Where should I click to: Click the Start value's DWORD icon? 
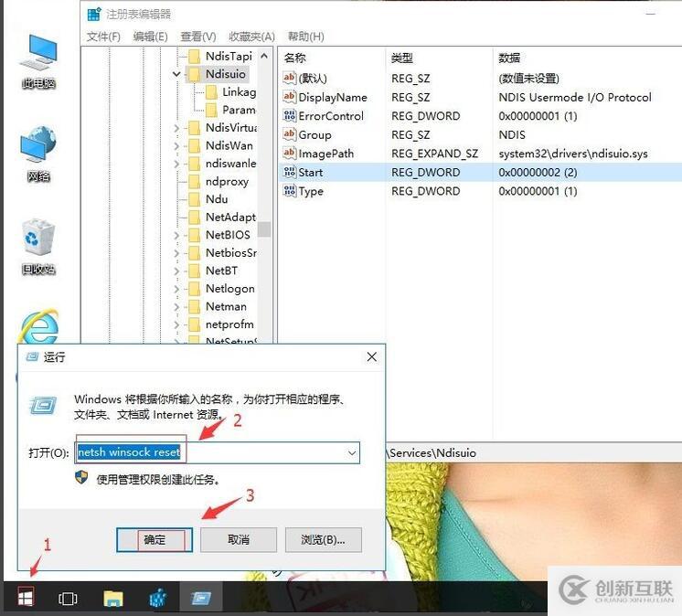(x=290, y=172)
